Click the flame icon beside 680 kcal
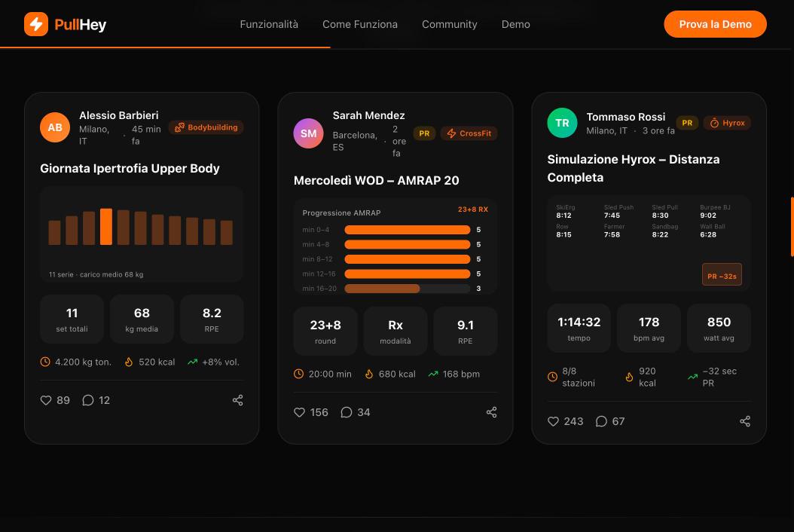The width and height of the screenshot is (794, 532). coord(369,374)
